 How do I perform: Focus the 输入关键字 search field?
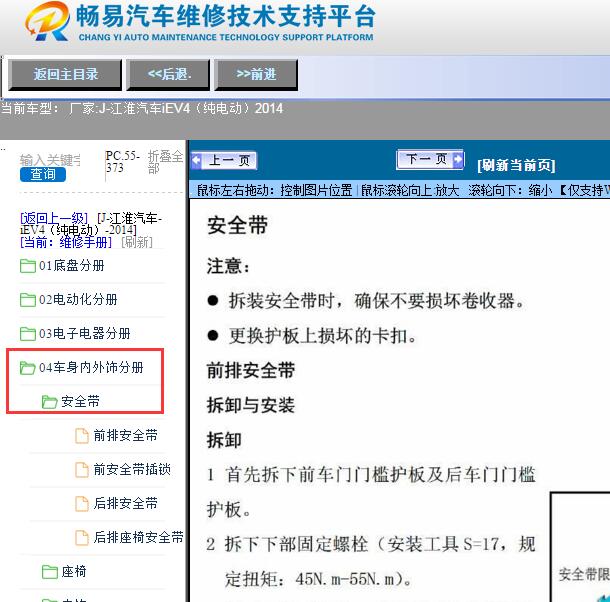pos(51,160)
